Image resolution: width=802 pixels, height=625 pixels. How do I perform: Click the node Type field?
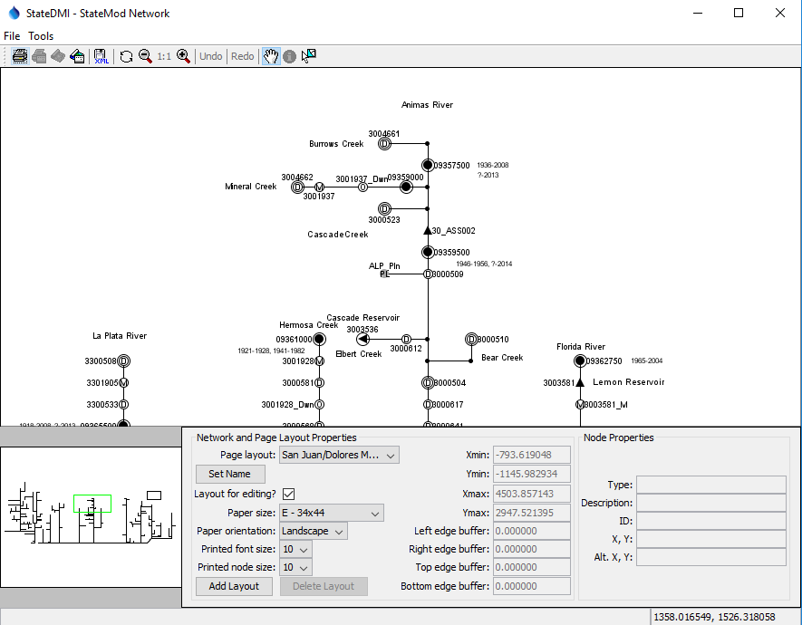click(x=711, y=485)
